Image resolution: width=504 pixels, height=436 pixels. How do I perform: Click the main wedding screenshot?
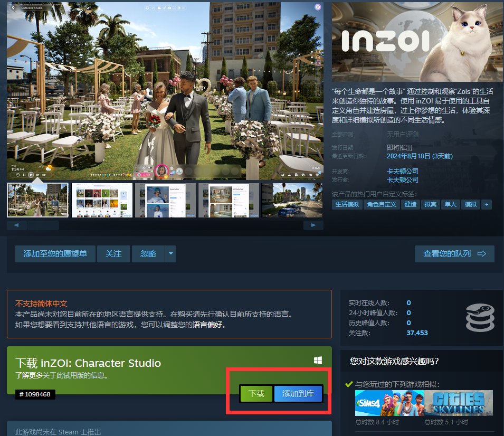pos(165,91)
